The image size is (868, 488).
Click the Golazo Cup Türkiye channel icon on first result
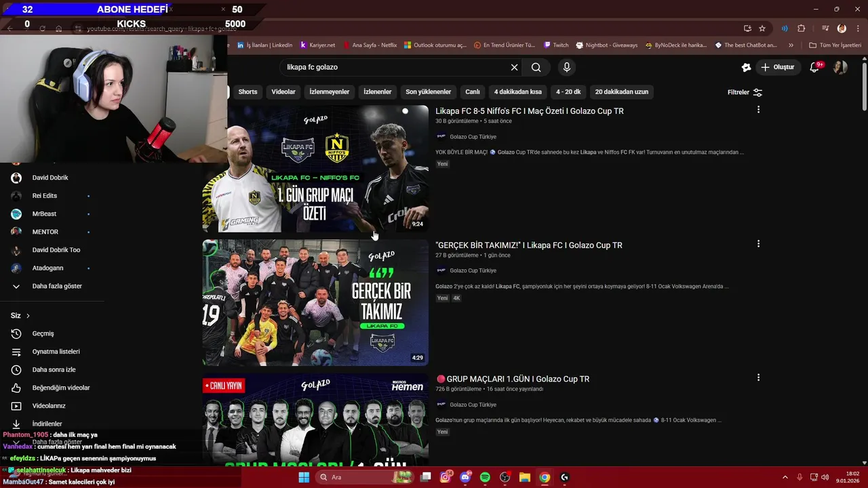[441, 136]
